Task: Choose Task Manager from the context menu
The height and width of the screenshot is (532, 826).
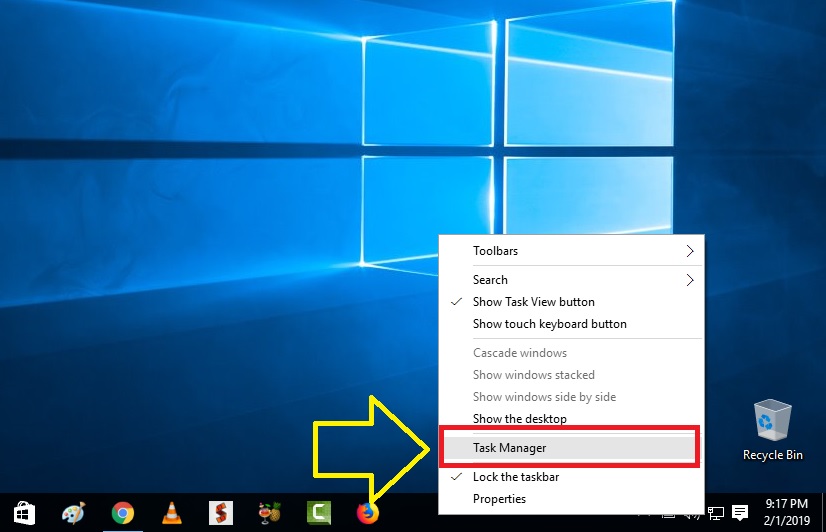Action: point(572,448)
